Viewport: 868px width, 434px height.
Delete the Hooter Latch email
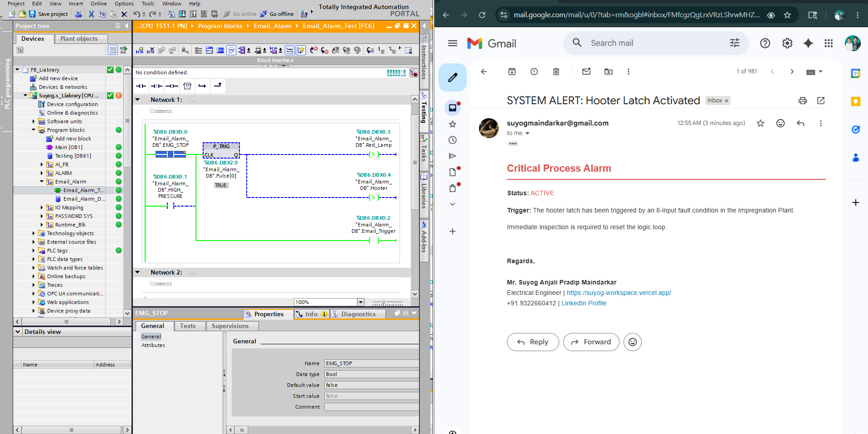point(556,72)
